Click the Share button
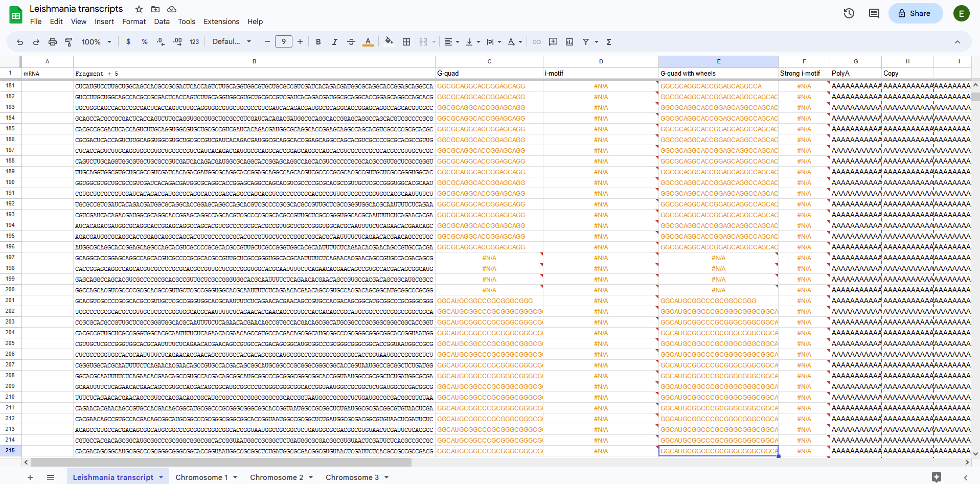980x484 pixels. click(x=915, y=13)
